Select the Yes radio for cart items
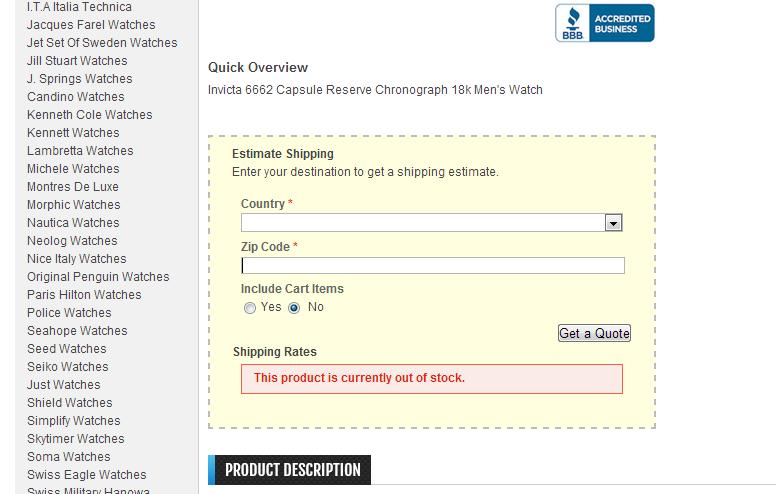Screen dimensions: 776x494 coord(250,308)
